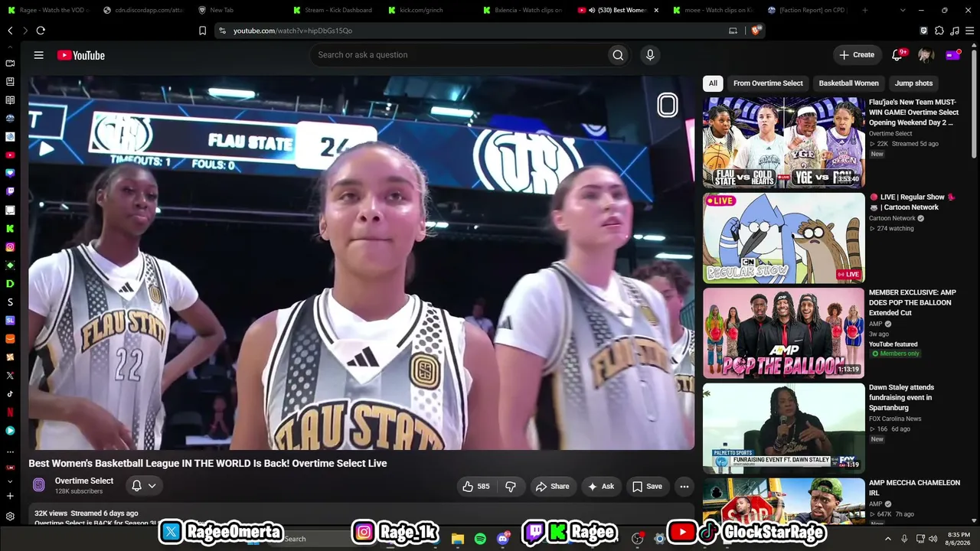This screenshot has width=980, height=551.
Task: Add a new item to browser sidebar
Action: pos(10,496)
